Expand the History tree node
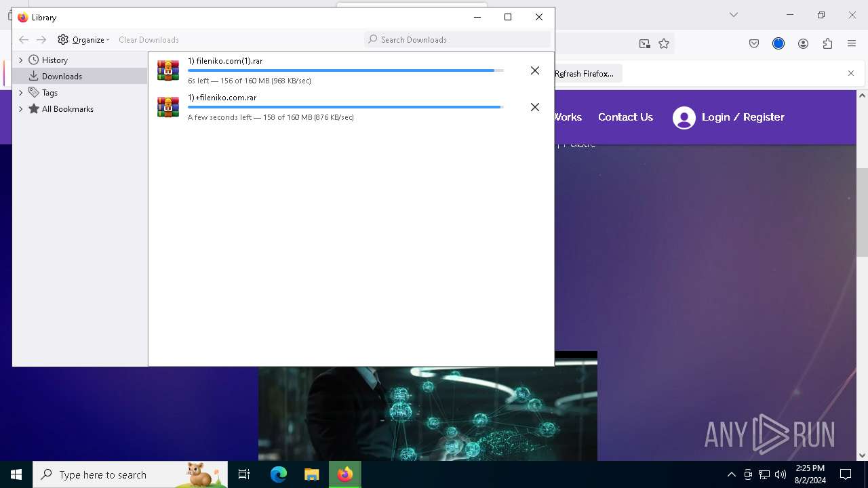Screen dimensions: 868x488 click(20, 60)
